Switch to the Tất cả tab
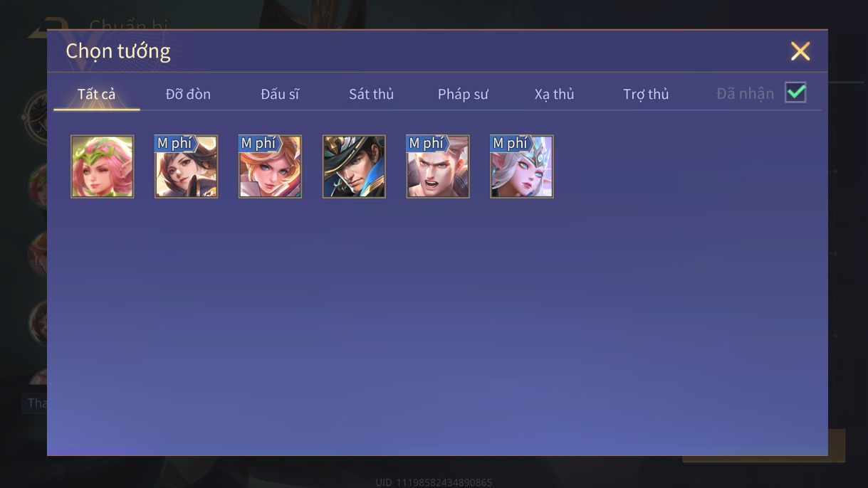 (97, 94)
